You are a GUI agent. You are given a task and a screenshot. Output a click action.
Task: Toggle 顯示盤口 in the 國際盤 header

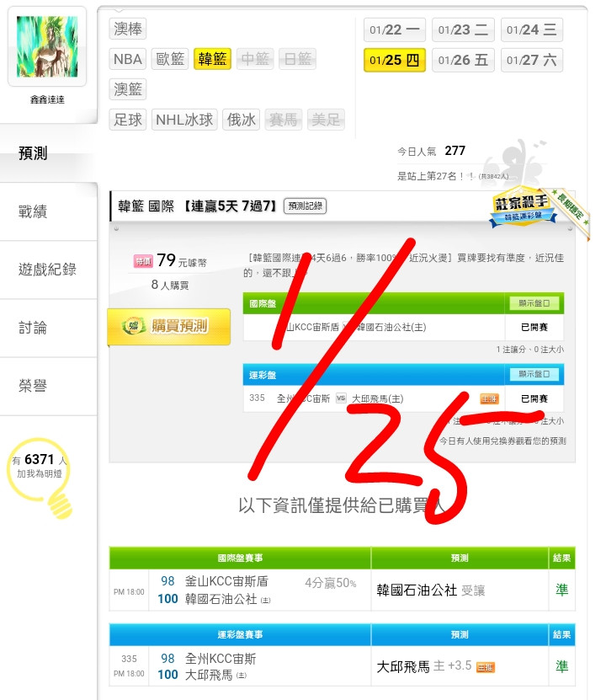534,303
